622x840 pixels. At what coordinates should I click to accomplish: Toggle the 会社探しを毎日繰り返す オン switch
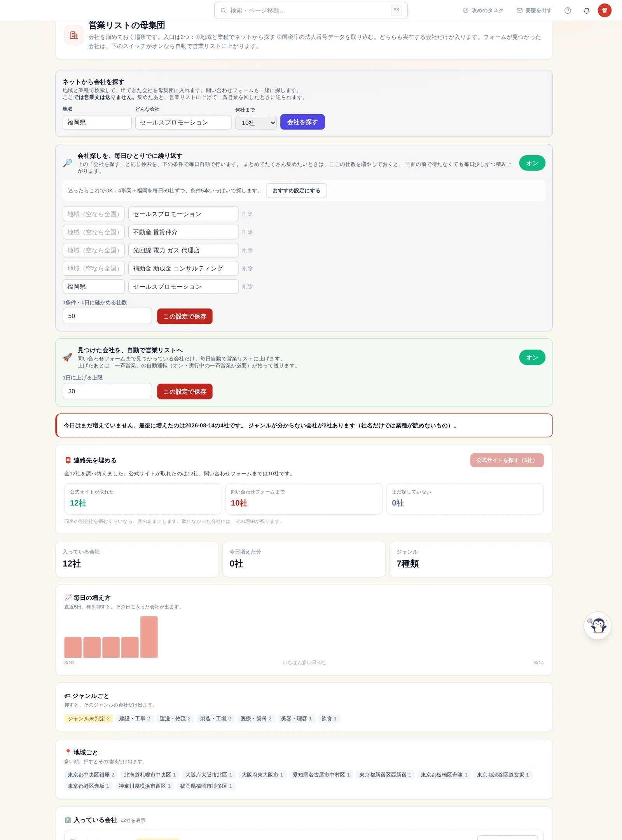point(532,163)
